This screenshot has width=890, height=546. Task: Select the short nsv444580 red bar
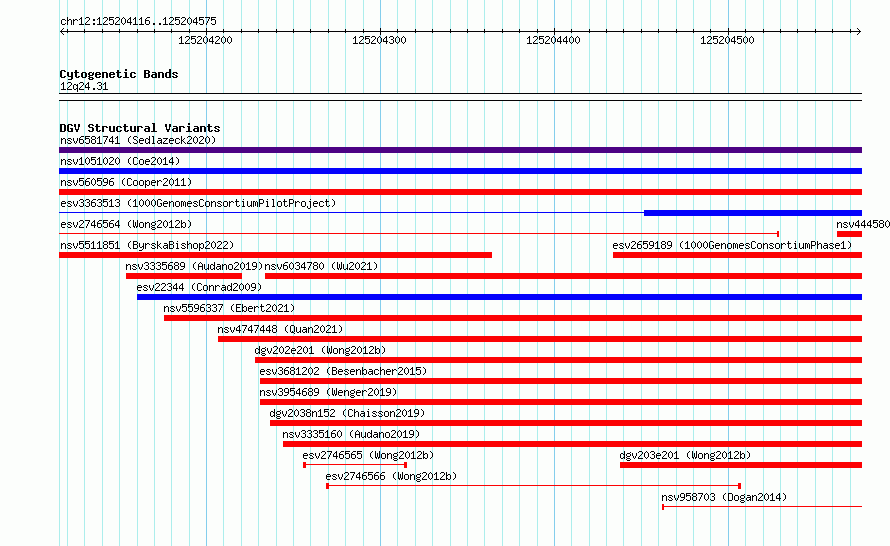click(x=849, y=234)
